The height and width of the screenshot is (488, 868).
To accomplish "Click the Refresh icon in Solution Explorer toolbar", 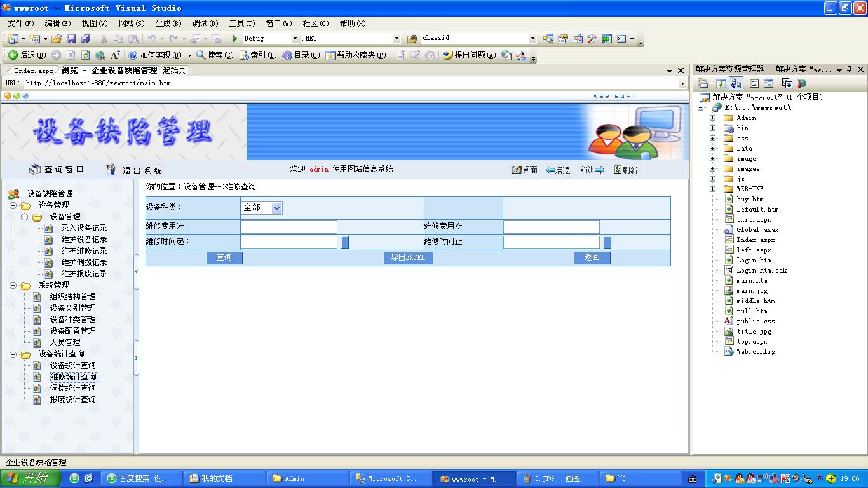I will [x=721, y=83].
